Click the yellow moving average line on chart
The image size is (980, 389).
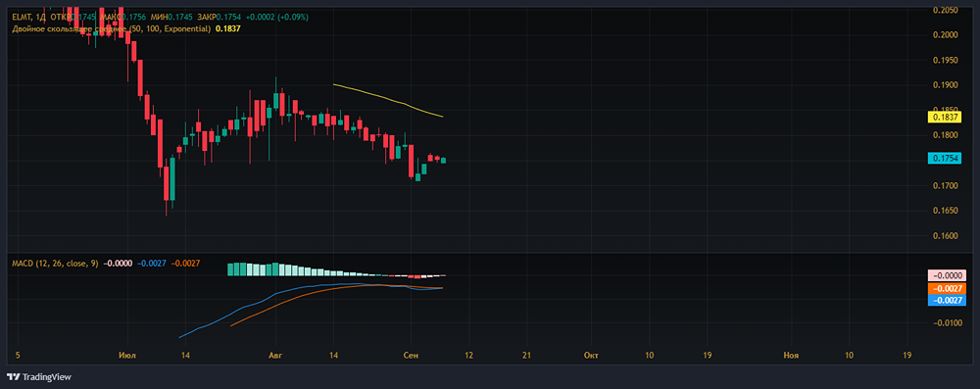tap(387, 99)
